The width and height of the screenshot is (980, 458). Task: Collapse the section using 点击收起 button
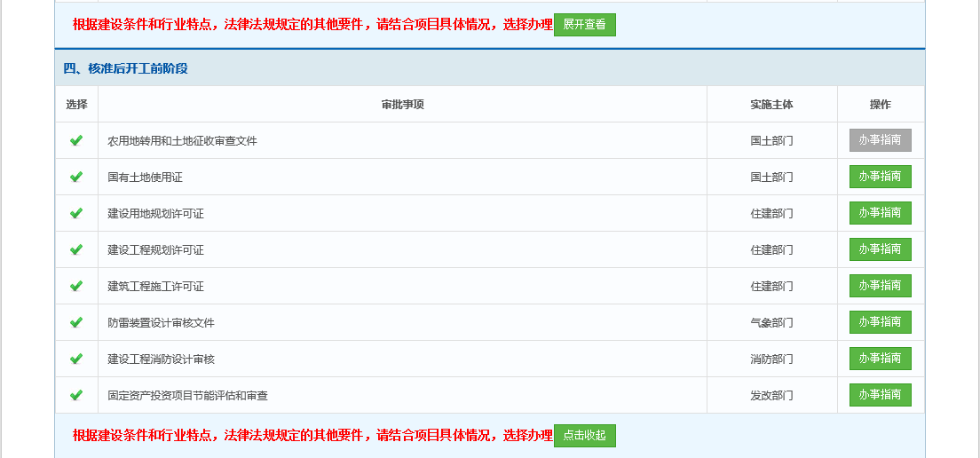click(x=584, y=436)
